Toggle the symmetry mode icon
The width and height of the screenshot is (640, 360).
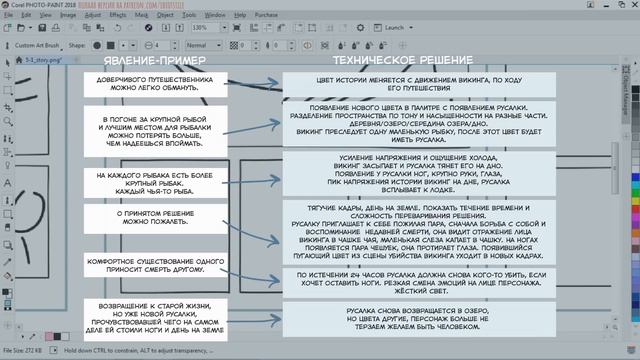tap(307, 45)
